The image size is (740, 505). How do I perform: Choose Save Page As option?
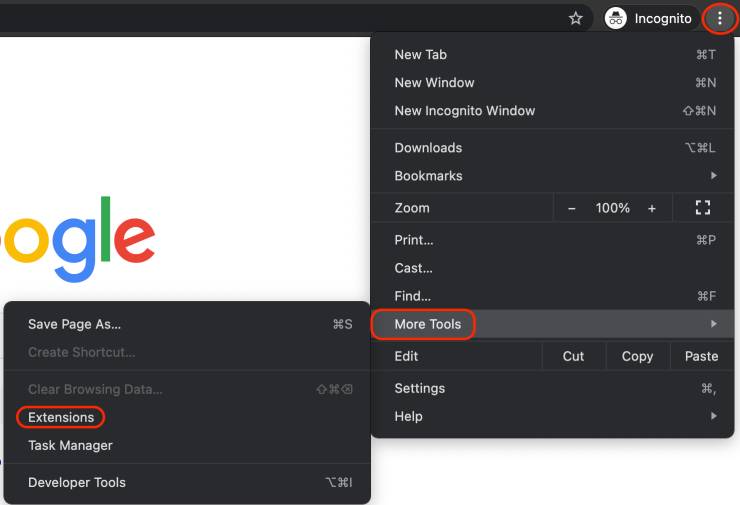click(74, 324)
